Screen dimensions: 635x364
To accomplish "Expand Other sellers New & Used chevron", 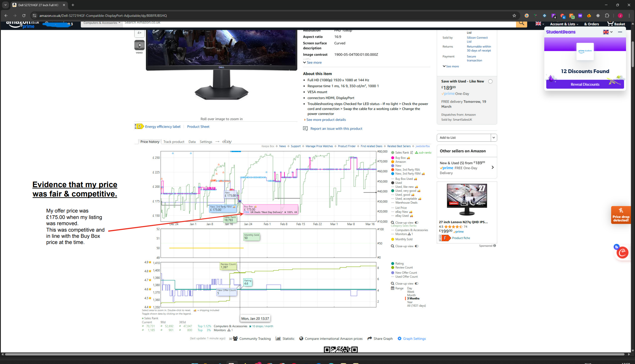I will click(x=492, y=168).
